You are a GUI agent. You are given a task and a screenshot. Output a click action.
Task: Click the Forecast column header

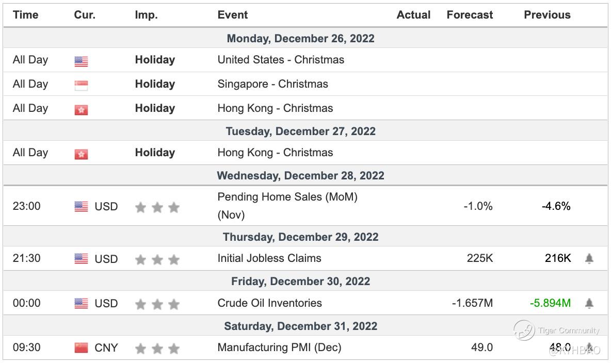click(470, 15)
